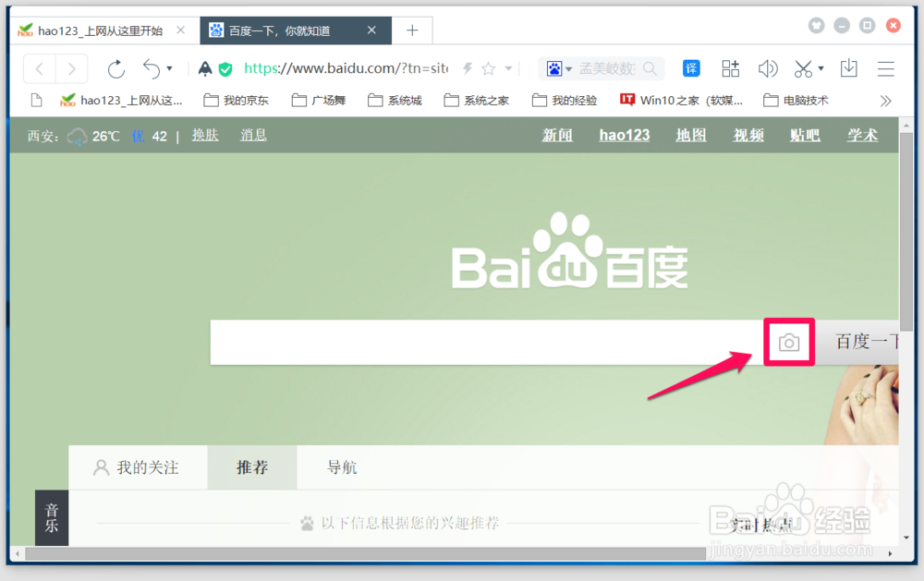Open the hao123 link in Baidu header
The height and width of the screenshot is (581, 924).
[x=625, y=136]
